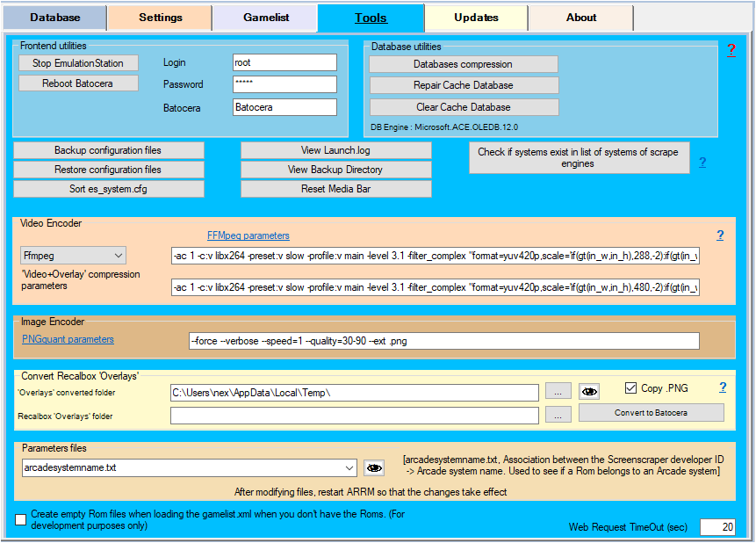Switch to the Gamelist tab
The width and height of the screenshot is (756, 543).
point(264,18)
